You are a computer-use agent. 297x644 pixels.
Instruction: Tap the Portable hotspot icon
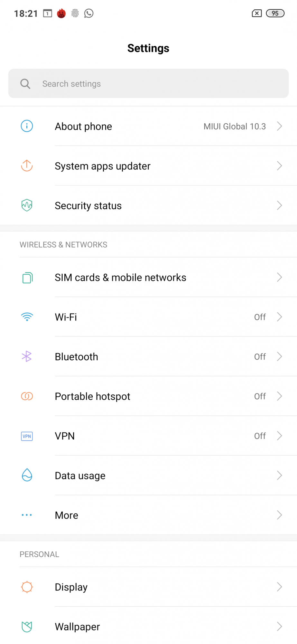coord(27,396)
